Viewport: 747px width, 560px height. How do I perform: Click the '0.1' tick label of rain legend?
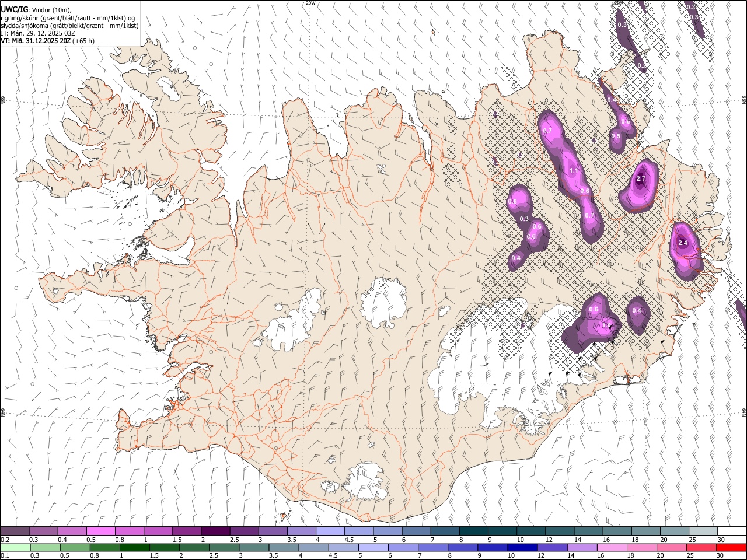click(x=4, y=556)
